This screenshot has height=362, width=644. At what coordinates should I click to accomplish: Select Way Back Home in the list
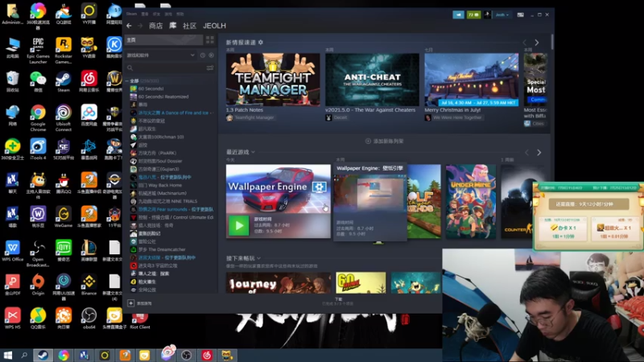pyautogui.click(x=156, y=185)
